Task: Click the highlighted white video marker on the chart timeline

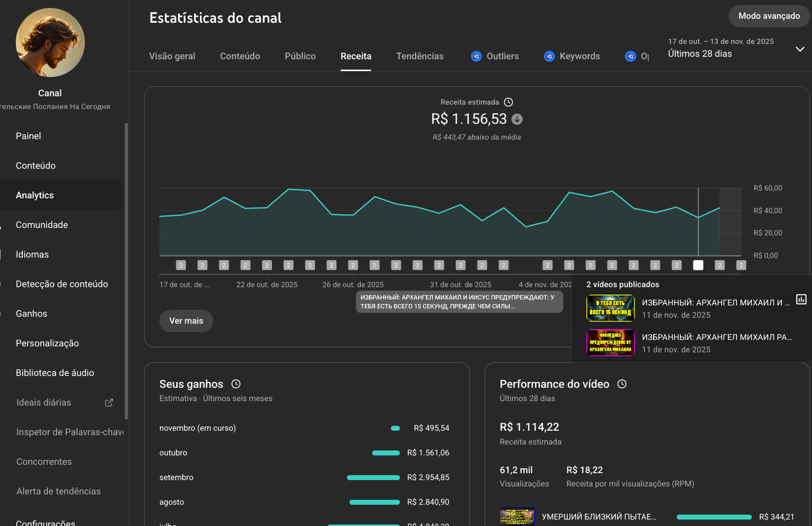Action: [698, 265]
